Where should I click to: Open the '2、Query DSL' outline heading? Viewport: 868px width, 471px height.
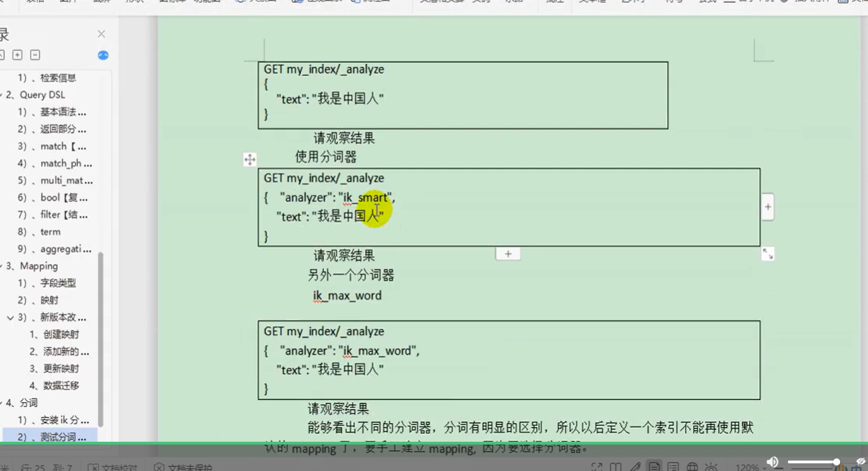[x=36, y=95]
